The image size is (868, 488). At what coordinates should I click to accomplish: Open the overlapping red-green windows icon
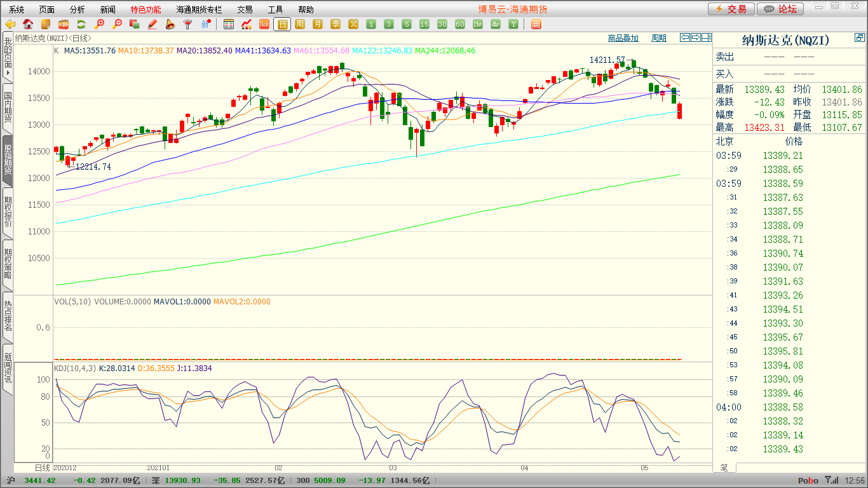[x=134, y=24]
